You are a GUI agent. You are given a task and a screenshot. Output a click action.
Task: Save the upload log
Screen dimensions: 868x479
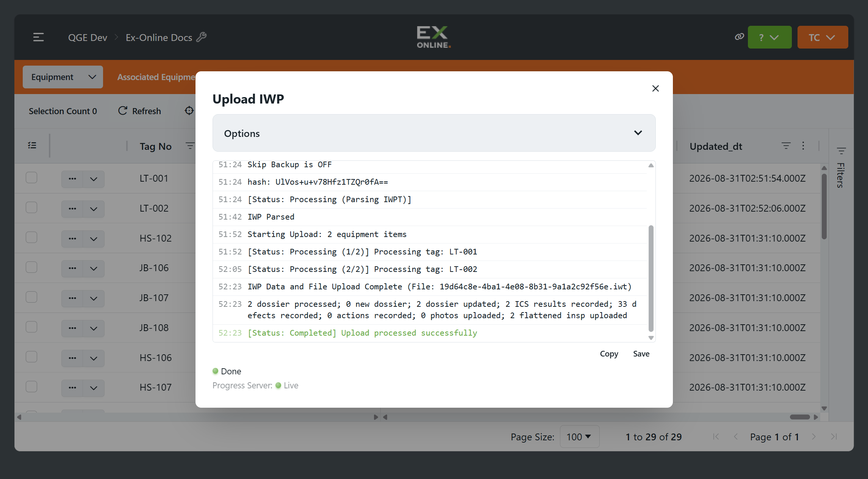point(641,354)
